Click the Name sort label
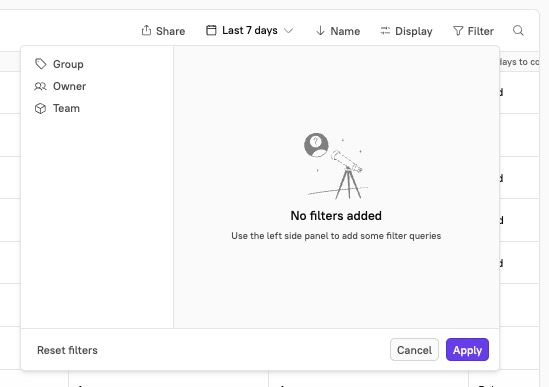Screen dimensions: 549x387 345,31
